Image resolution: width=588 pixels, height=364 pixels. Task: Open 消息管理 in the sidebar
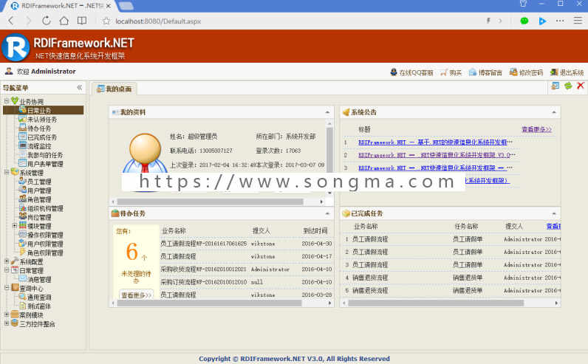tap(39, 280)
